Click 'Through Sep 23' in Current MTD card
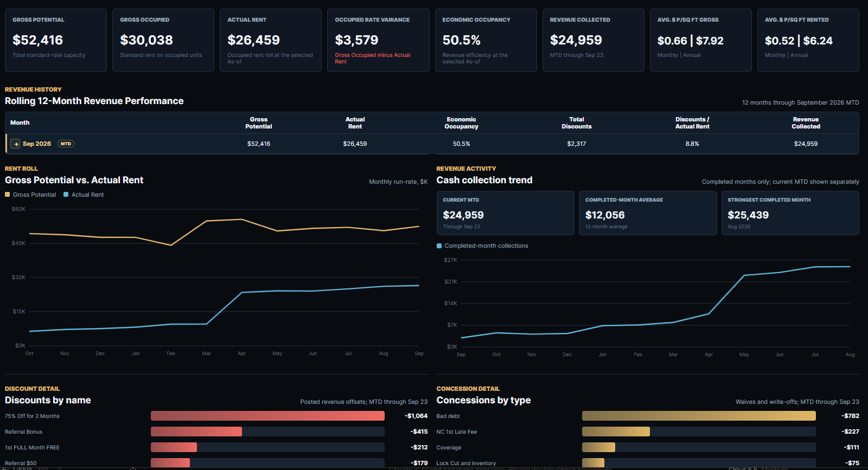Viewport: 868px width, 470px height. click(x=461, y=227)
